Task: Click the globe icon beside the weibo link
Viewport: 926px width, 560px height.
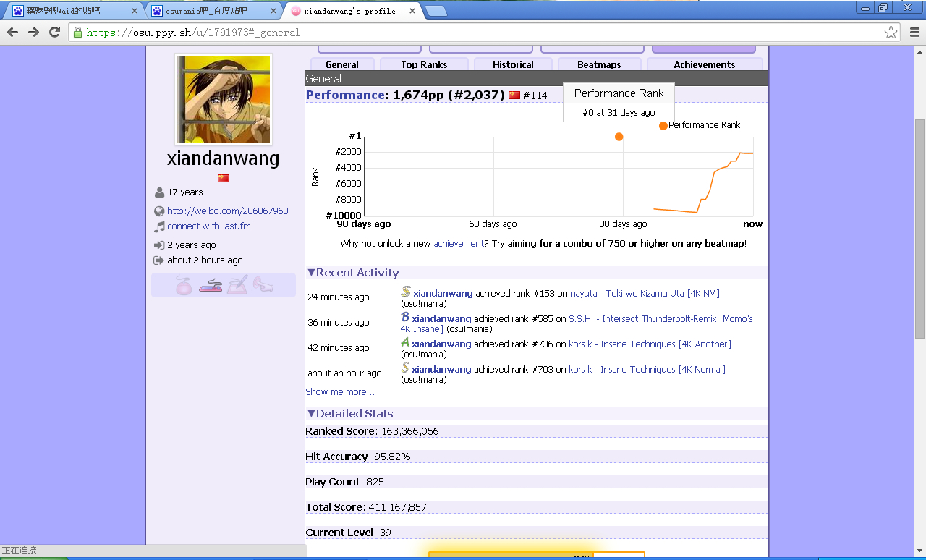Action: click(x=159, y=211)
